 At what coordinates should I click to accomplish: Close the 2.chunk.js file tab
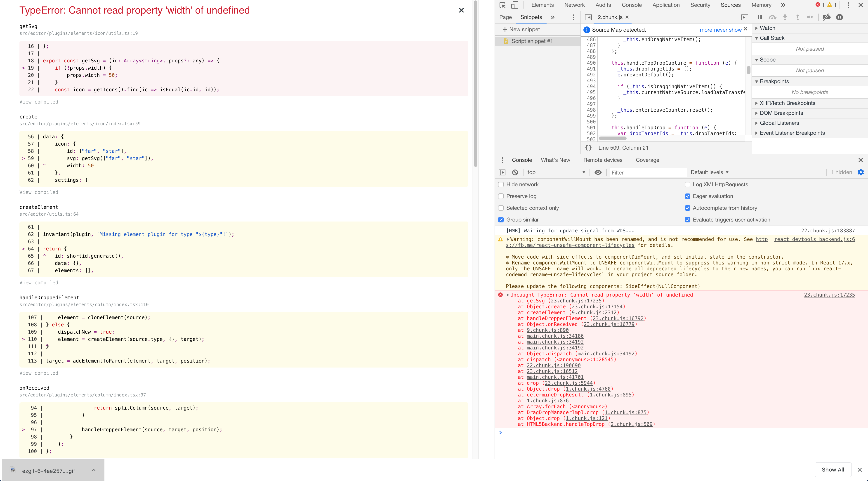pyautogui.click(x=627, y=17)
